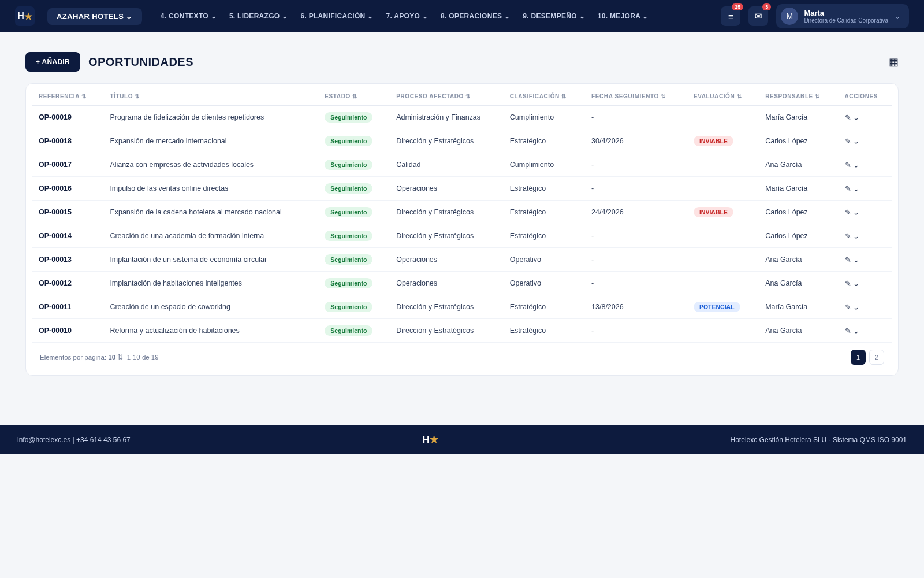The height and width of the screenshot is (578, 924).
Task: Open the OP-00018 reference
Action: [x=55, y=141]
